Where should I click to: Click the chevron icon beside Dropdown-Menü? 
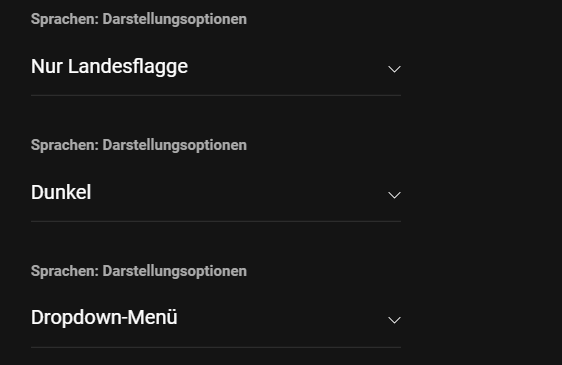pyautogui.click(x=394, y=320)
